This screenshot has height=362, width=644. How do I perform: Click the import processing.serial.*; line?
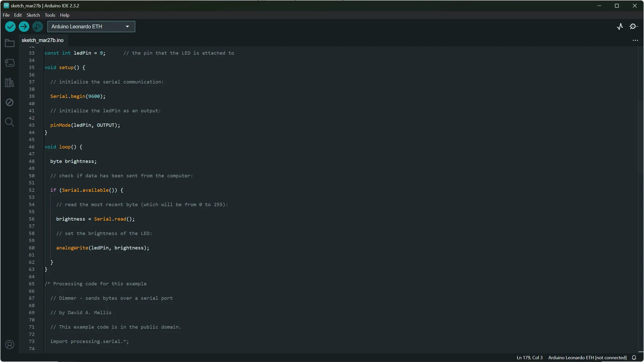point(90,342)
